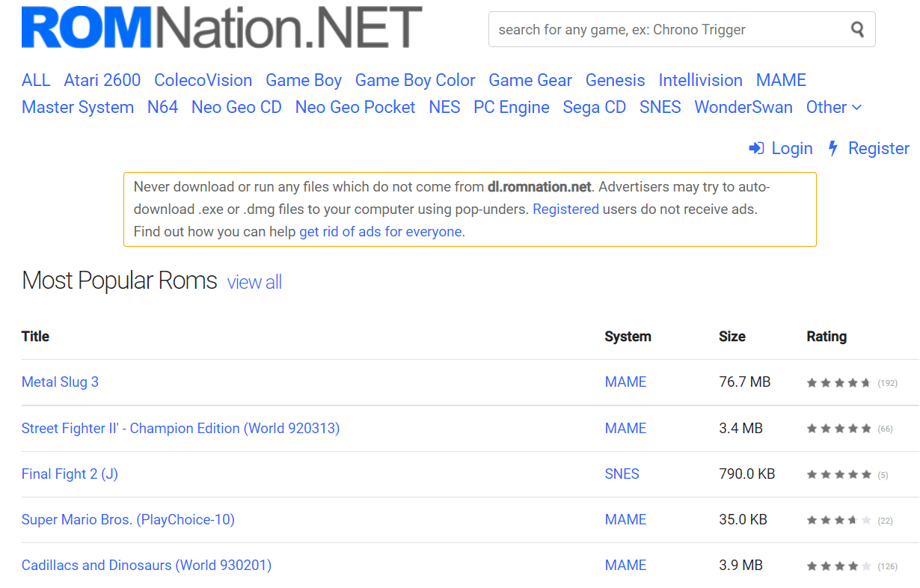This screenshot has width=920, height=588.
Task: Select the WonderSwan system link
Action: (x=743, y=107)
